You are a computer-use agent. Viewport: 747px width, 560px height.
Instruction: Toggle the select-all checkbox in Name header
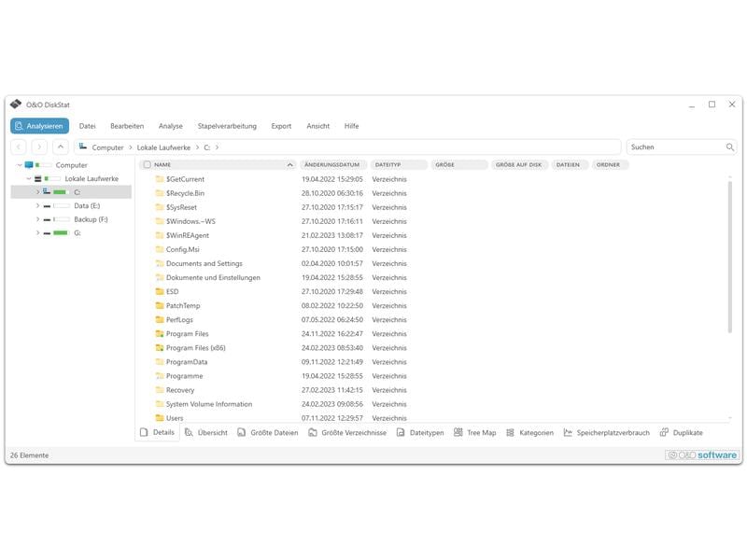148,165
